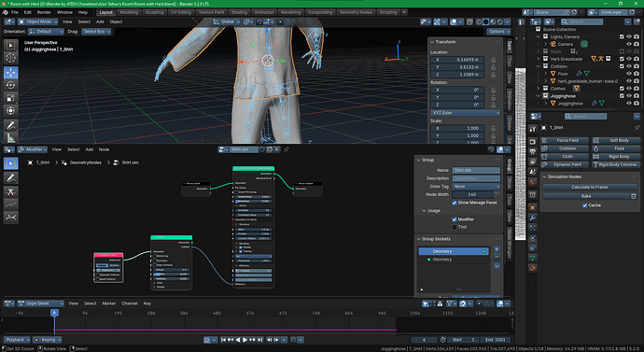Viewport: 644px width, 352px height.
Task: Open Tool properties tab
Action: [x=533, y=129]
